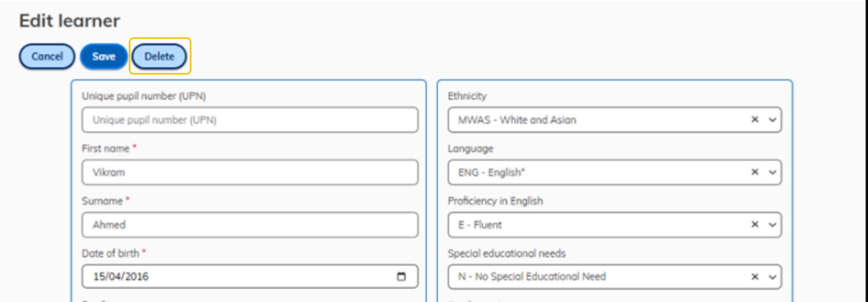The height and width of the screenshot is (302, 868).
Task: Click into the Date of birth field
Action: coord(250,276)
